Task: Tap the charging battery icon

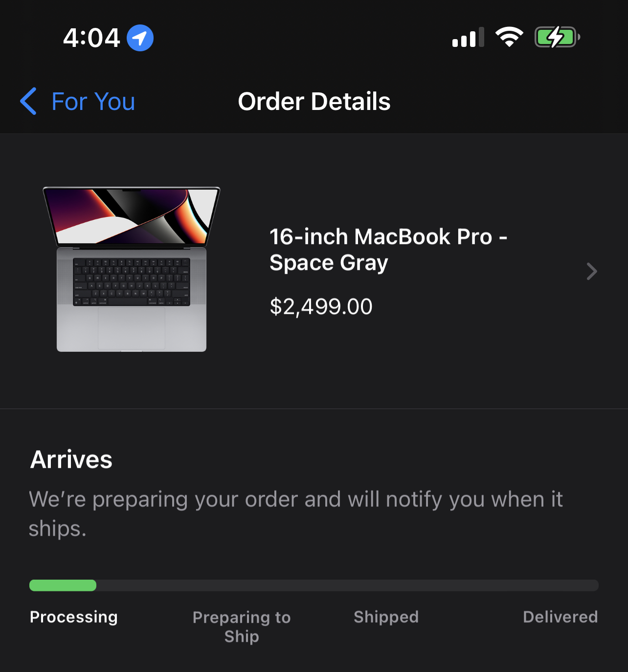Action: 557,37
